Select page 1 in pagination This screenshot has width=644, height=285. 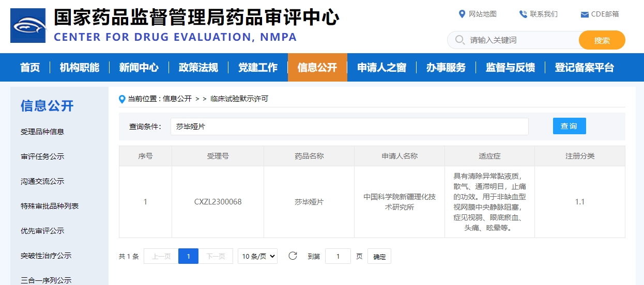(x=189, y=256)
